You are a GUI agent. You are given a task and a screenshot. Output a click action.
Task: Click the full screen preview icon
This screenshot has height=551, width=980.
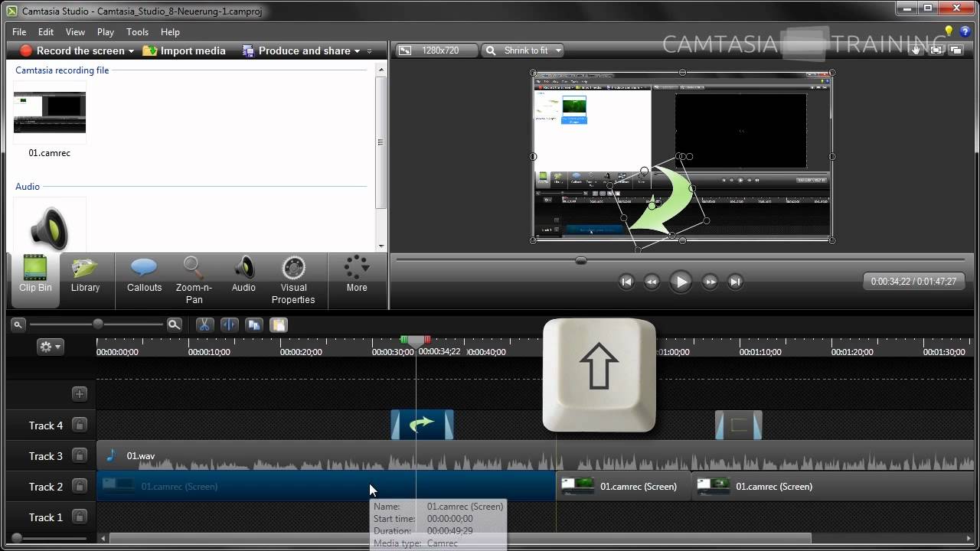(x=936, y=50)
